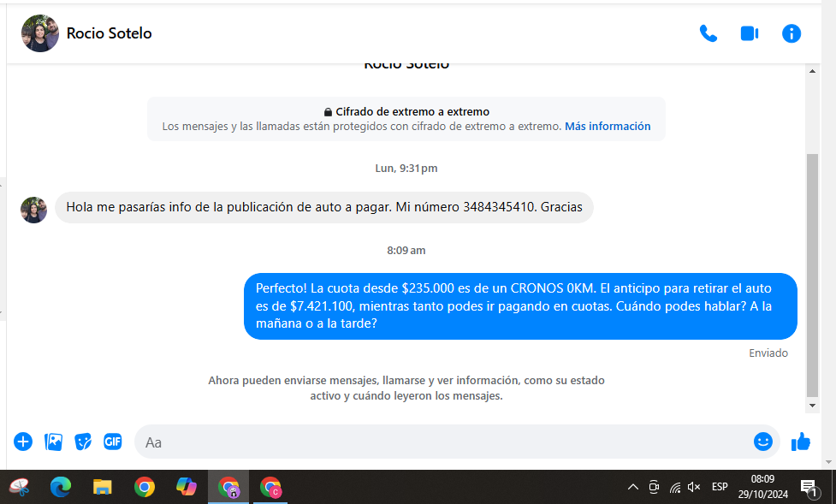Open Microsoft Edge from the taskbar
The height and width of the screenshot is (504, 836).
tap(61, 487)
